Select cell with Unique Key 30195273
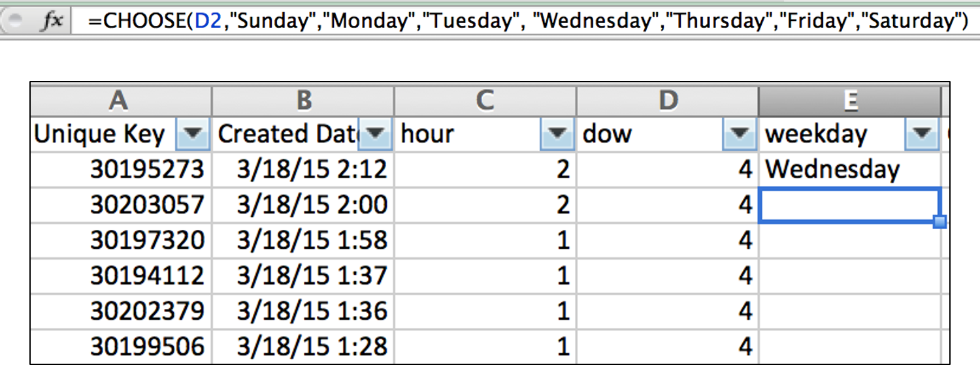 (121, 170)
